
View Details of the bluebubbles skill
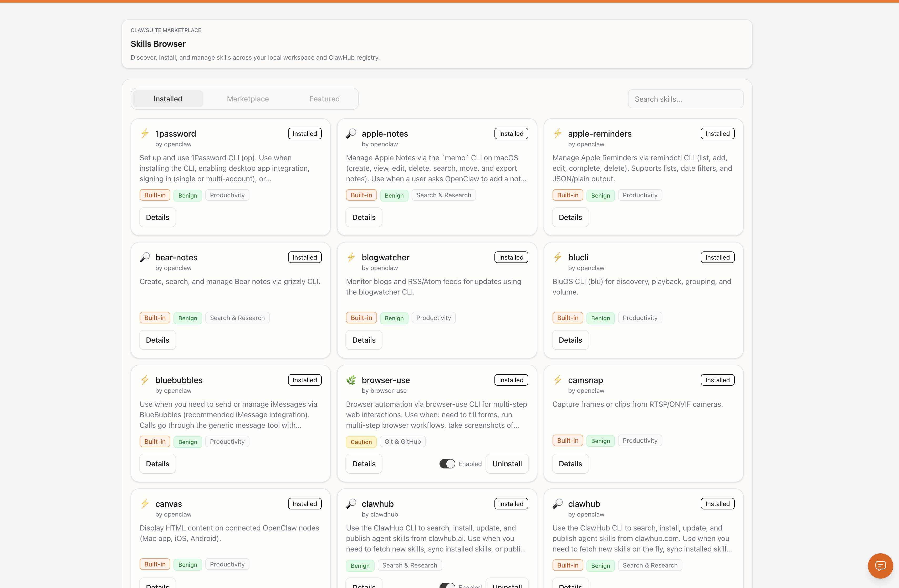tap(157, 464)
